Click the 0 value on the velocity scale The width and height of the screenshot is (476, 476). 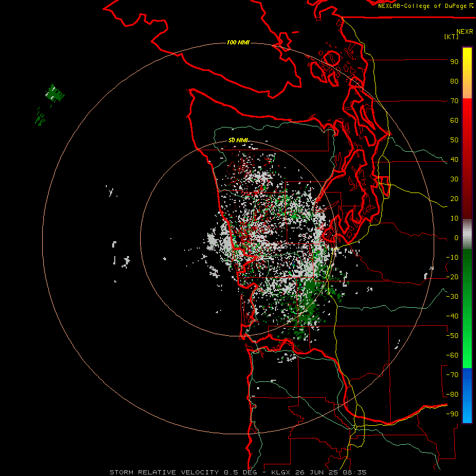(x=456, y=237)
